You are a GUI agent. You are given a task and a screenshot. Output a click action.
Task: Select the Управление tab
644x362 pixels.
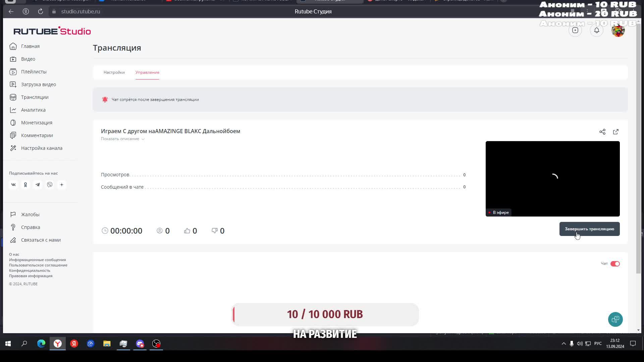(x=147, y=72)
